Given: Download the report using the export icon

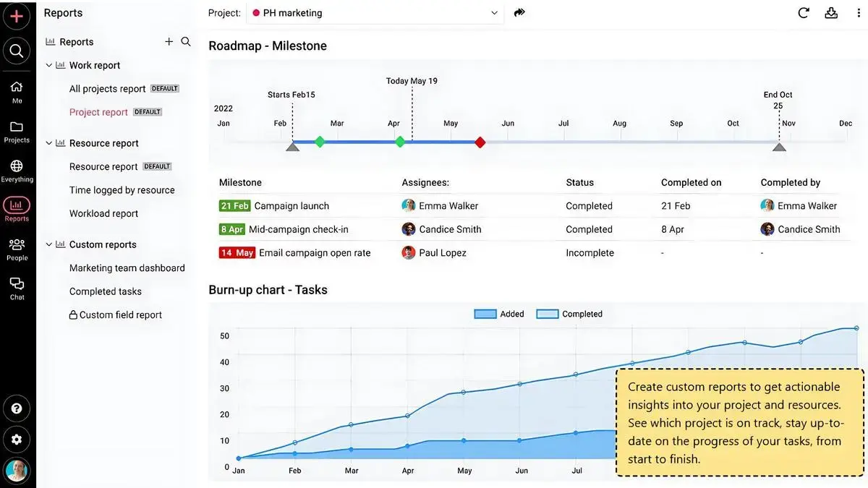Looking at the screenshot, I should [x=831, y=13].
